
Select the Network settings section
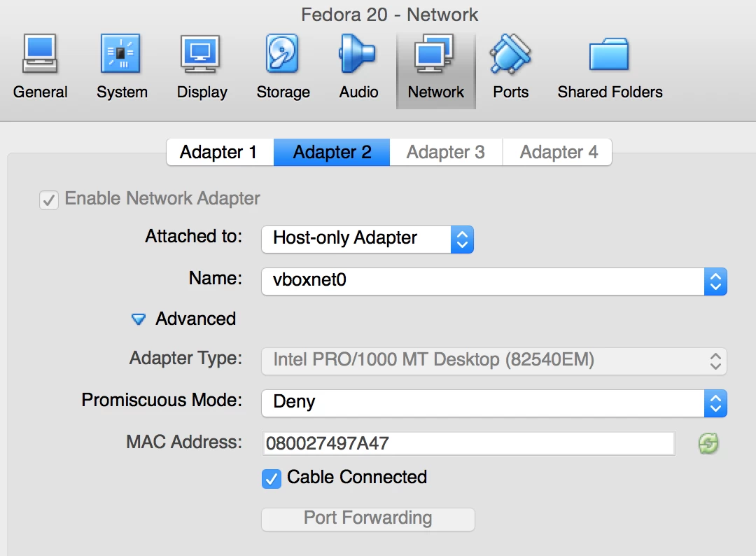point(436,71)
